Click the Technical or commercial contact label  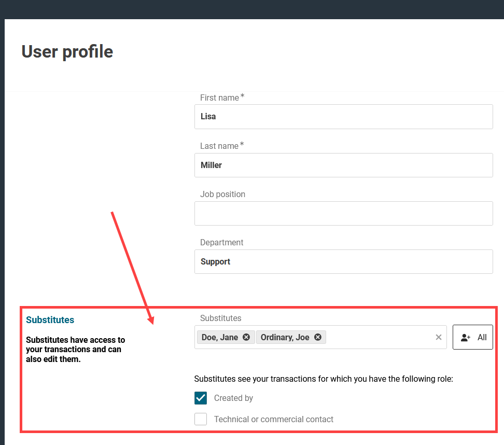pyautogui.click(x=273, y=419)
